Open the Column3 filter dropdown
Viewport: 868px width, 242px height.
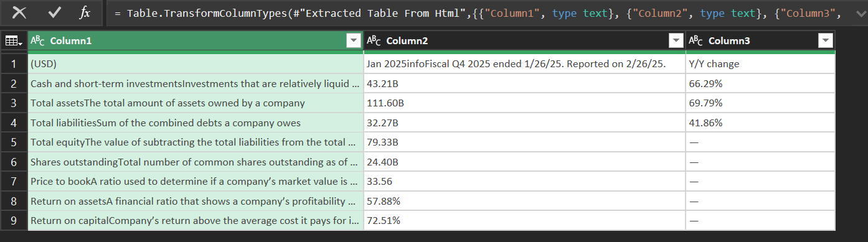click(826, 41)
